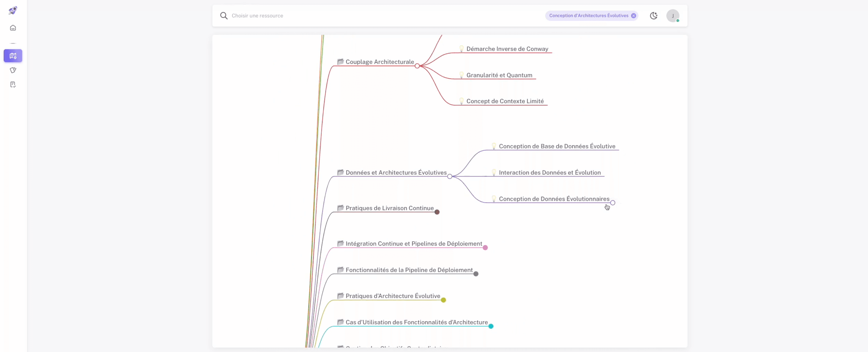Remove Conception d'Architectures Évolutives resource tag
The image size is (868, 352).
(x=634, y=16)
